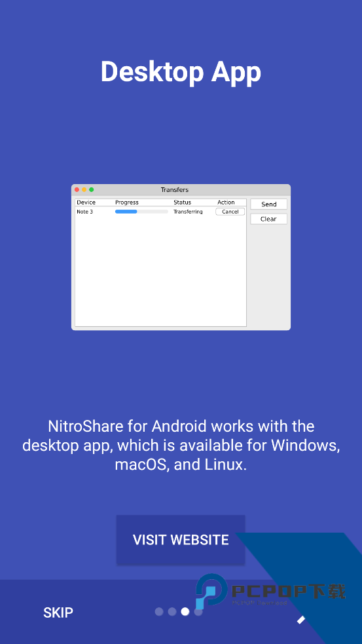Click the Device column header
Image resolution: width=362 pixels, height=644 pixels.
(86, 202)
